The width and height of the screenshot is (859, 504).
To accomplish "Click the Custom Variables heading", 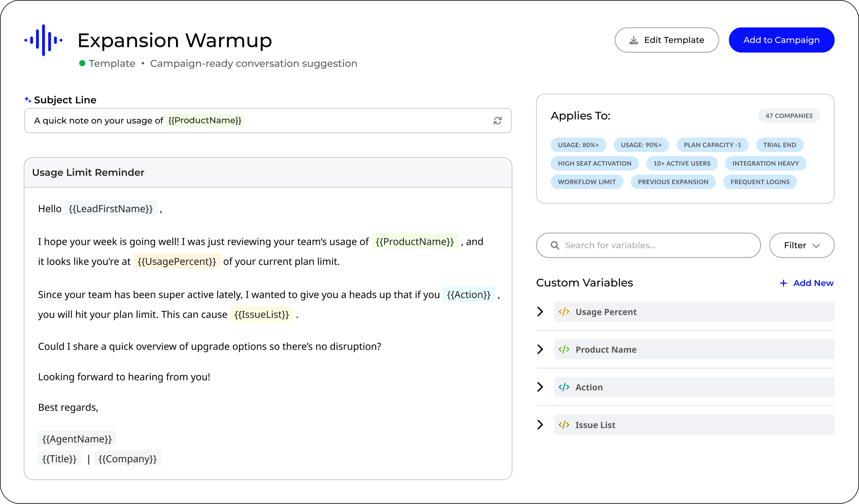I will pos(584,283).
